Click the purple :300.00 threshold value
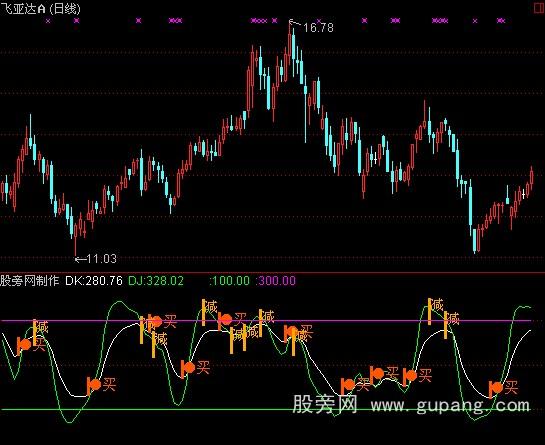The width and height of the screenshot is (545, 445). tap(276, 281)
